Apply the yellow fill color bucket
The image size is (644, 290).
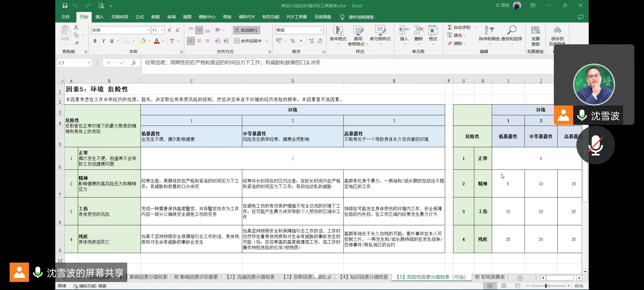tap(143, 41)
